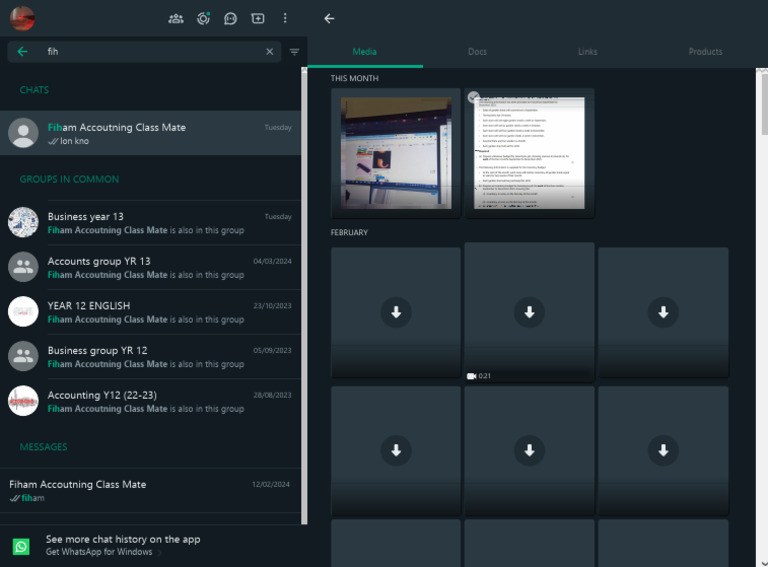Open the Fiham Accoutning Class Mate chat
768x567 pixels.
click(150, 133)
